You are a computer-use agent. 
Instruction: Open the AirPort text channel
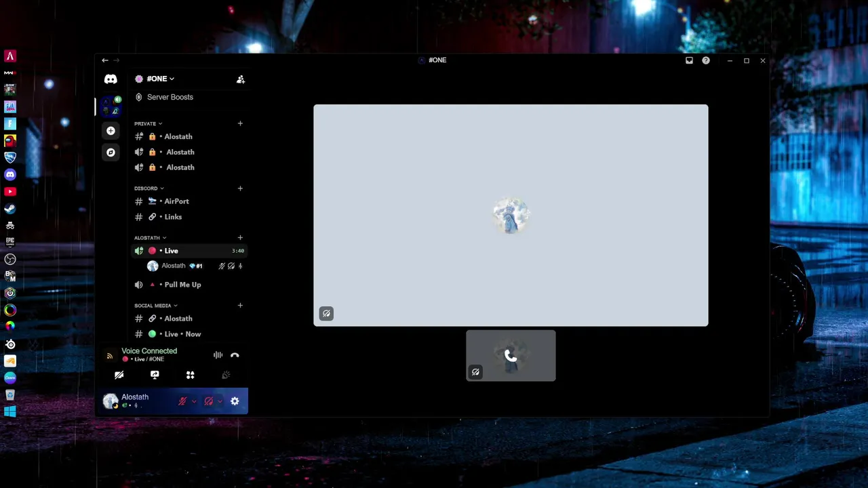click(189, 201)
